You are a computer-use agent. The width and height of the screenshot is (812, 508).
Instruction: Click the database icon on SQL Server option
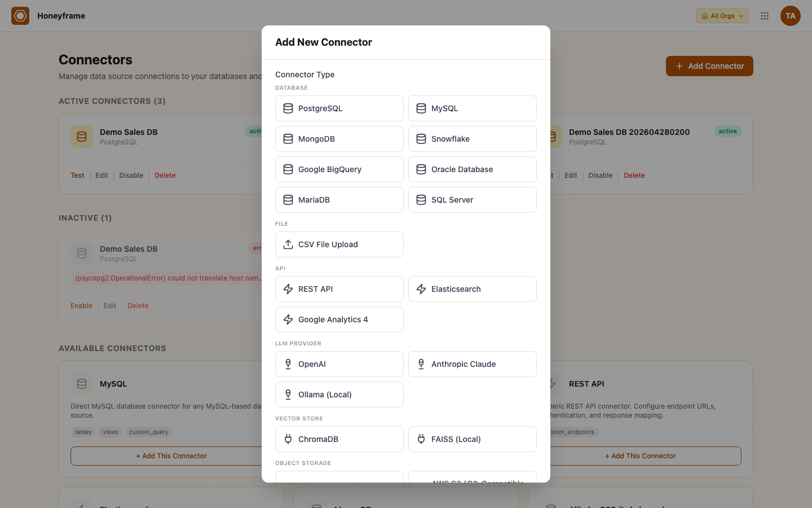pyautogui.click(x=421, y=200)
